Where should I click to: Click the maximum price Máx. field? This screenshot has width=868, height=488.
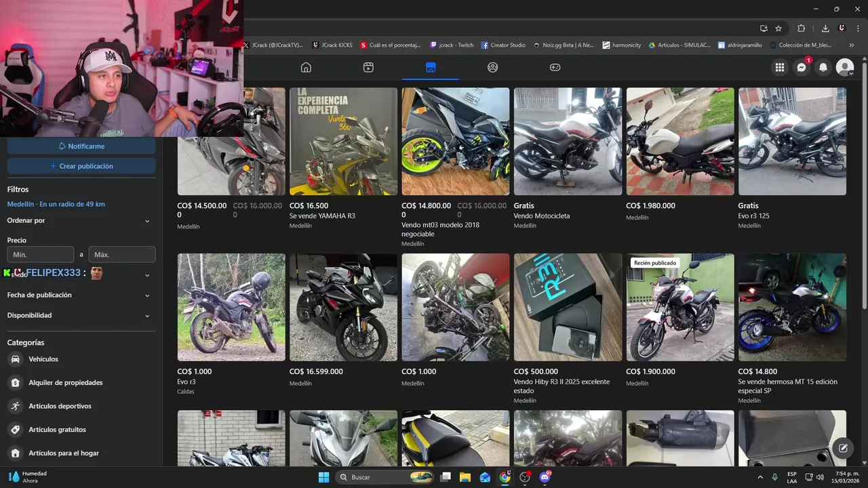click(122, 255)
